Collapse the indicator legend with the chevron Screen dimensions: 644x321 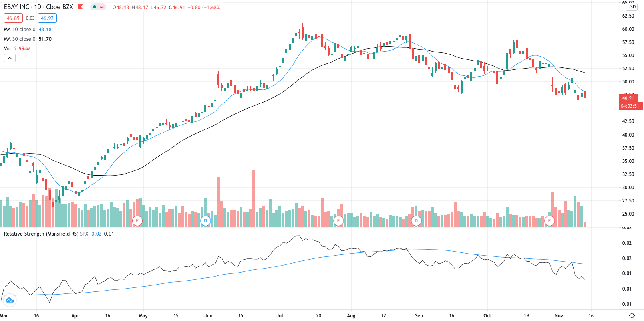pos(10,58)
